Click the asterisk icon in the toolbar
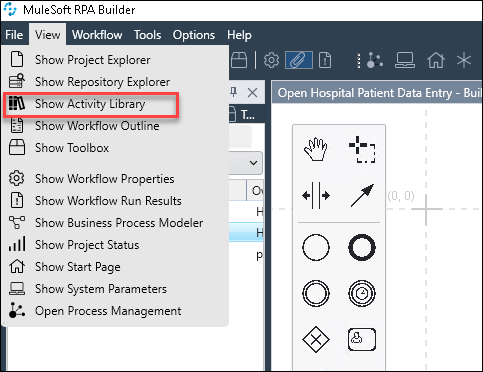 [x=464, y=60]
